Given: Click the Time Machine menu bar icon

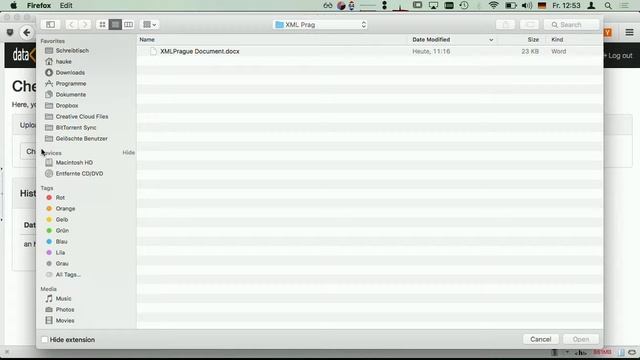Looking at the screenshot, I should click(x=464, y=6).
